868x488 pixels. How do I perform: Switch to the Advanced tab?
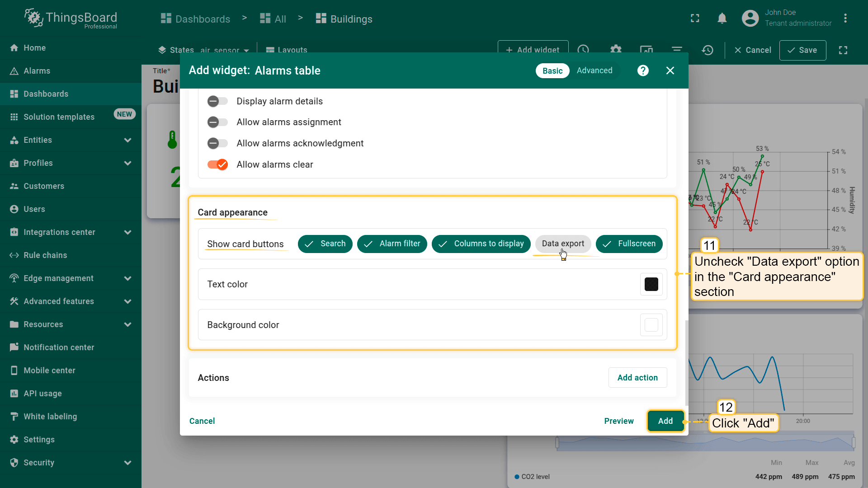pyautogui.click(x=594, y=70)
